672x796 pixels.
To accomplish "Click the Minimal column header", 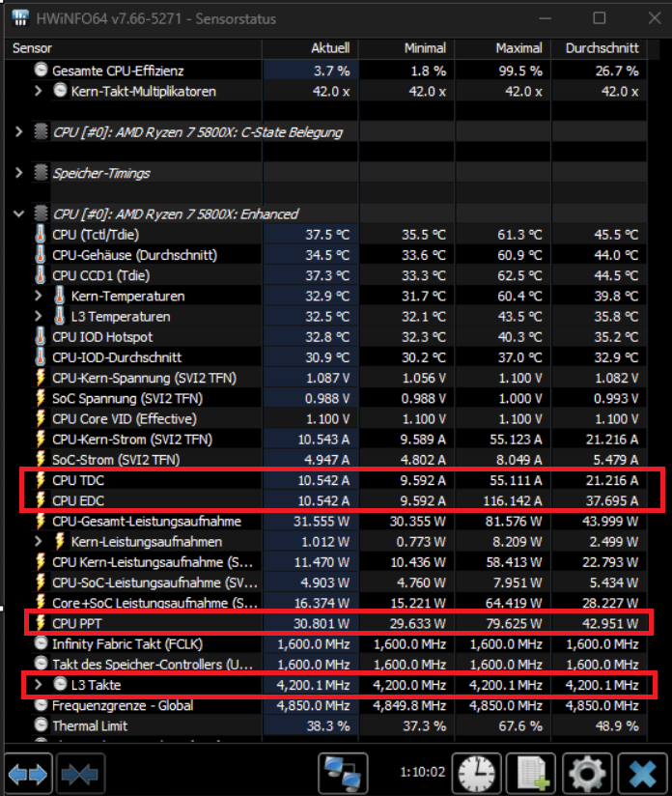I will tap(406, 48).
